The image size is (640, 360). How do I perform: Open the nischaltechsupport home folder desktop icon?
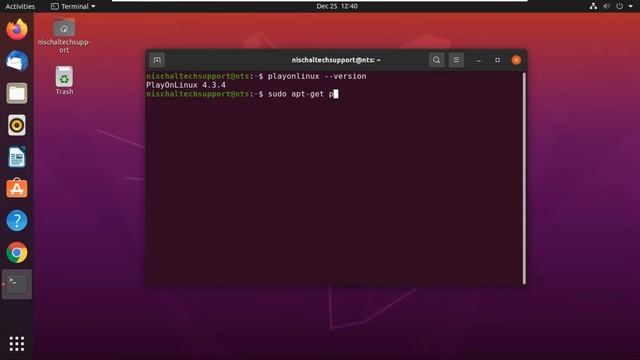pyautogui.click(x=64, y=35)
